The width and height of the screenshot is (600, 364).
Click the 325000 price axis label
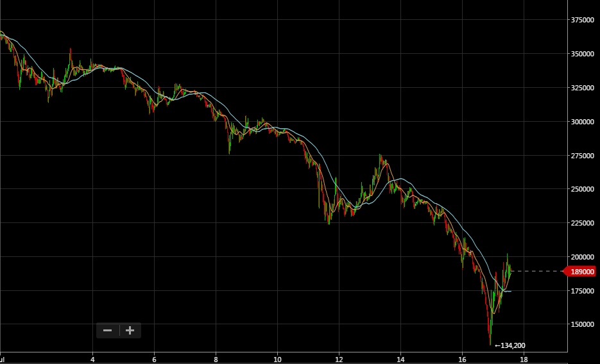[582, 87]
